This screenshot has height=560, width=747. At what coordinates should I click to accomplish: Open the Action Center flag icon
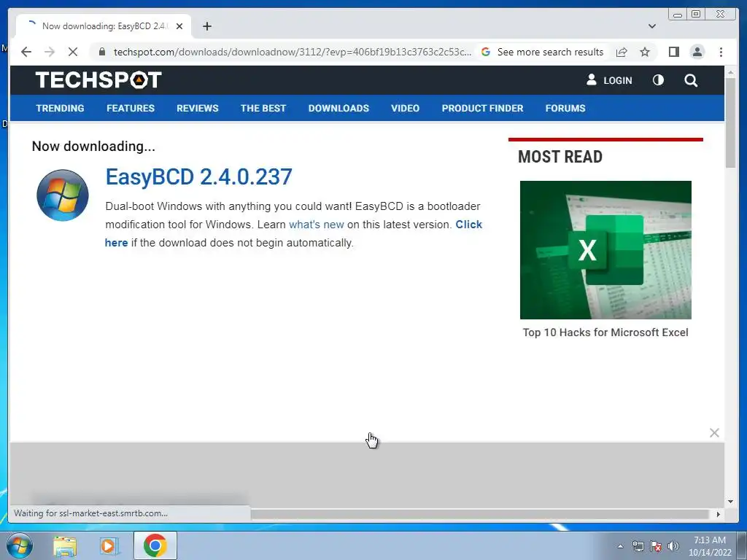[x=656, y=546]
